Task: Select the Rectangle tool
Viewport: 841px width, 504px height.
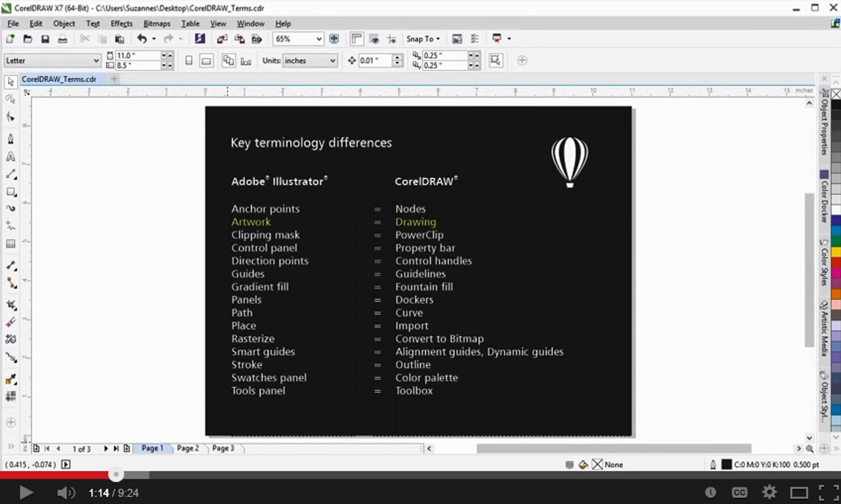Action: [x=10, y=191]
